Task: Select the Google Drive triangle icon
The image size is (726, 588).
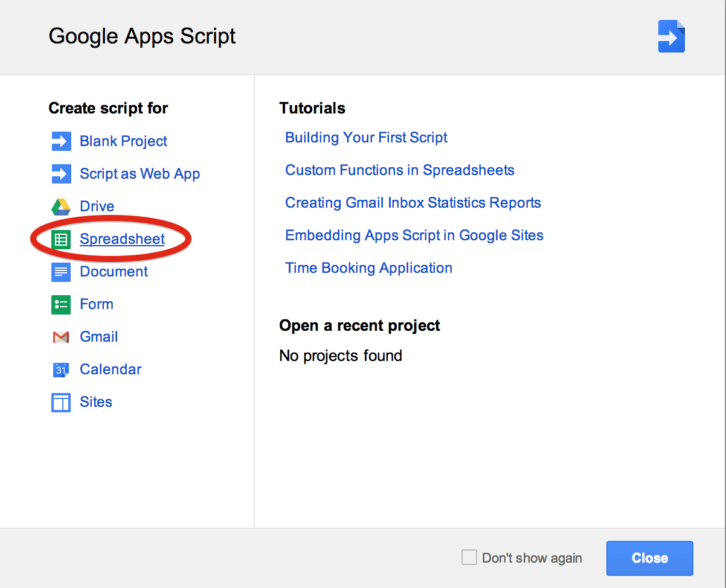Action: 61,206
